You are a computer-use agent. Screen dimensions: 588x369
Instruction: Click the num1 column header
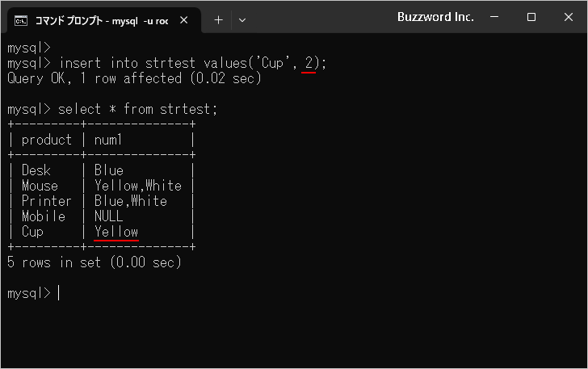(108, 140)
